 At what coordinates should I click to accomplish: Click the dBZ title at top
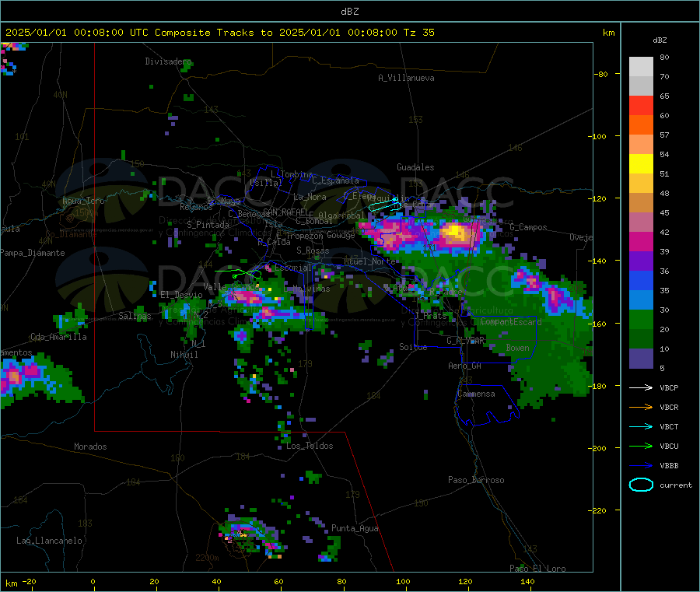tap(349, 12)
